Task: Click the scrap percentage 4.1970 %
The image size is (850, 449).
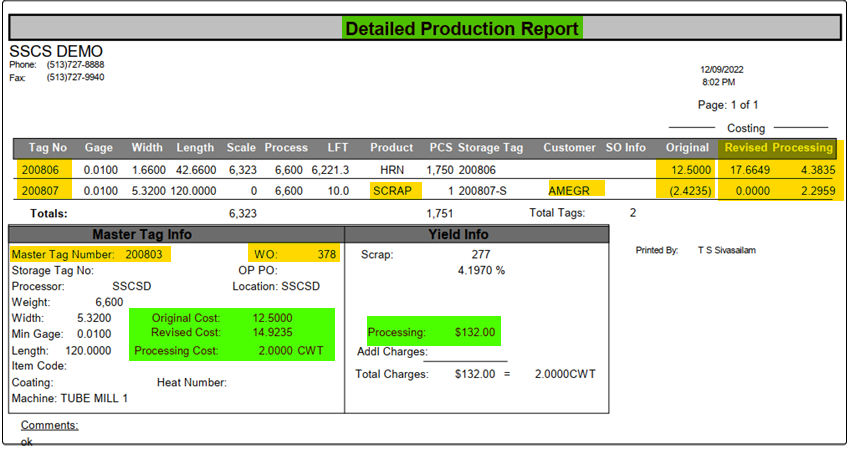Action: pyautogui.click(x=481, y=270)
